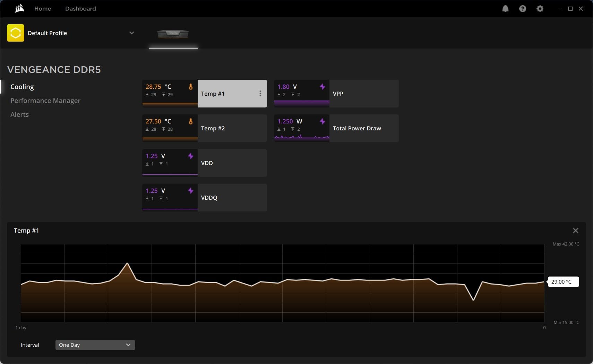This screenshot has height=364, width=593.
Task: Click the Corsair sails logo
Action: pos(19,8)
